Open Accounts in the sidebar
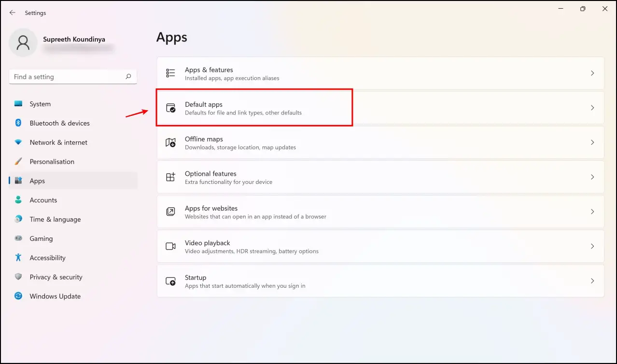The image size is (617, 364). click(x=73, y=200)
